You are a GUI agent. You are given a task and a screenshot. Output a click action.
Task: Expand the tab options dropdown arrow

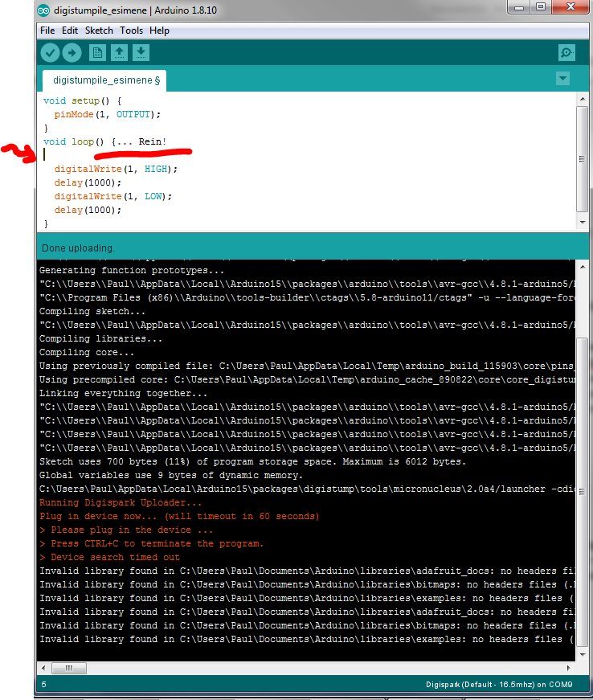pyautogui.click(x=562, y=79)
